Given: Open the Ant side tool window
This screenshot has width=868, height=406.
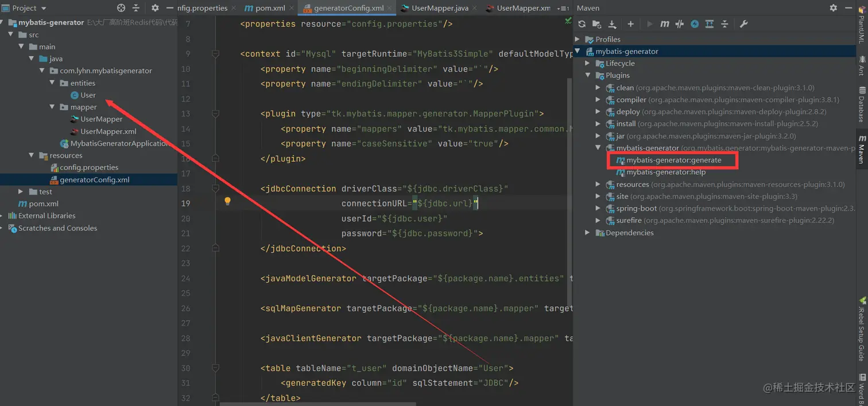Looking at the screenshot, I should point(861,65).
